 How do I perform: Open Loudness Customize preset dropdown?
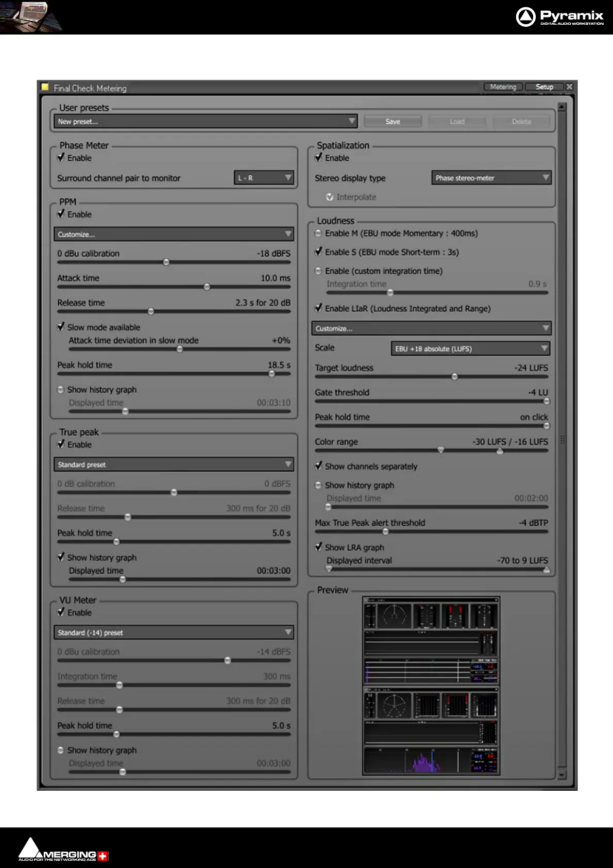click(x=431, y=328)
